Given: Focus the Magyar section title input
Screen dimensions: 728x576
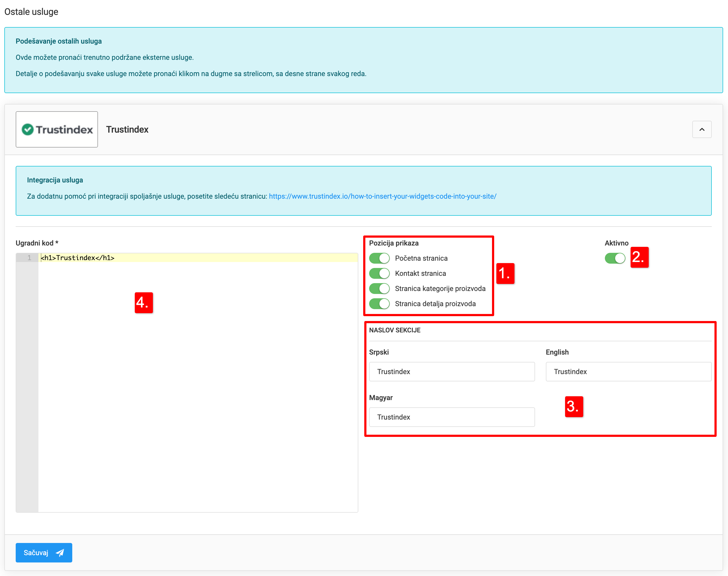Looking at the screenshot, I should click(451, 417).
